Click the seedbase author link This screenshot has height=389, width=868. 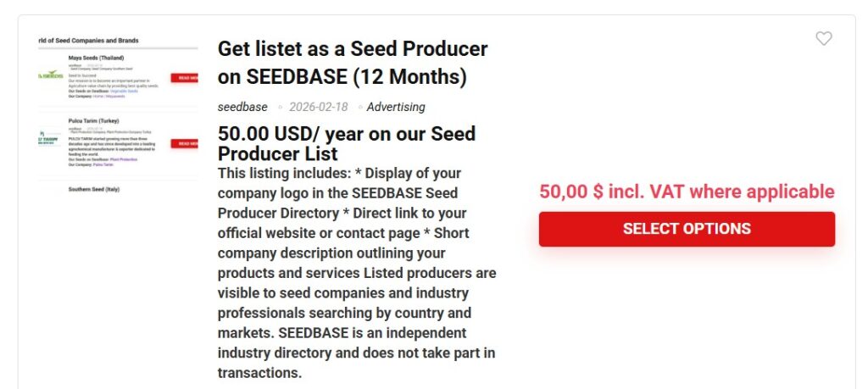[x=242, y=107]
